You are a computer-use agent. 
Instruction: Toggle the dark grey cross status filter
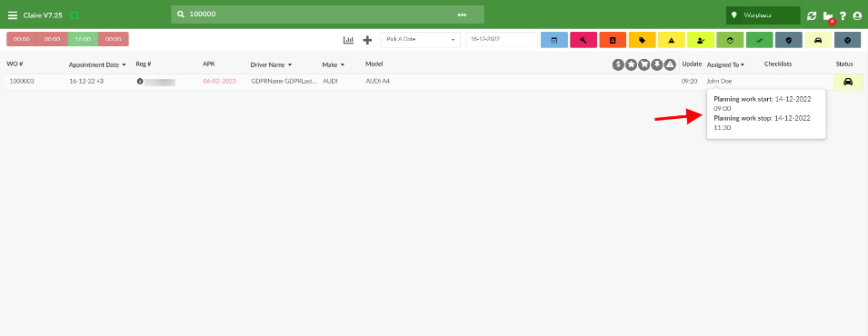click(847, 40)
